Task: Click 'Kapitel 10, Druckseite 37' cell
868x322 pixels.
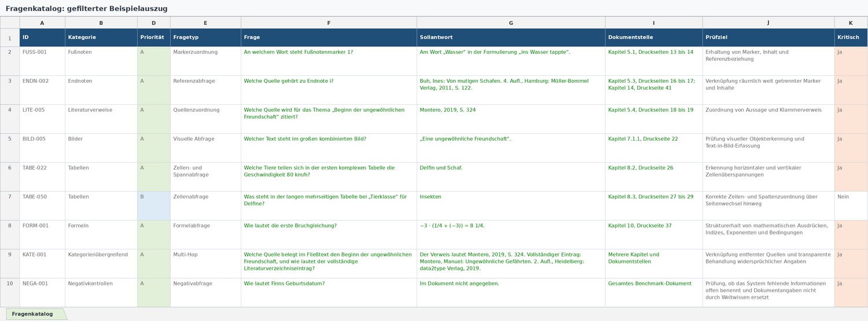Action: tap(654, 235)
